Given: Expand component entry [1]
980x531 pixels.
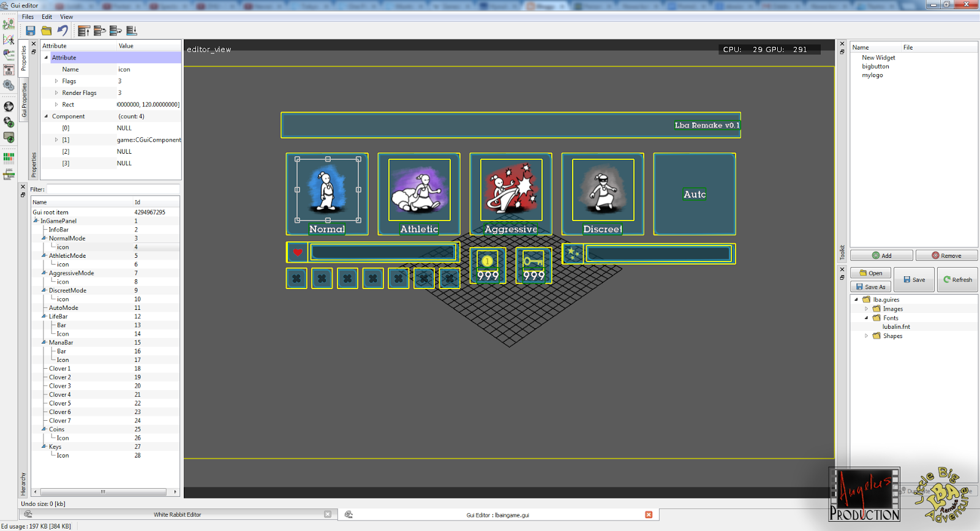Looking at the screenshot, I should tap(56, 140).
